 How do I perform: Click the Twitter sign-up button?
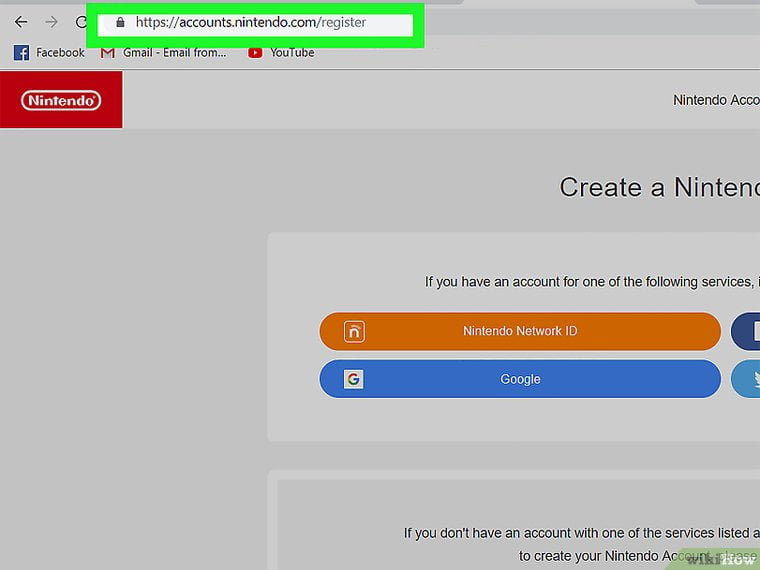[746, 379]
